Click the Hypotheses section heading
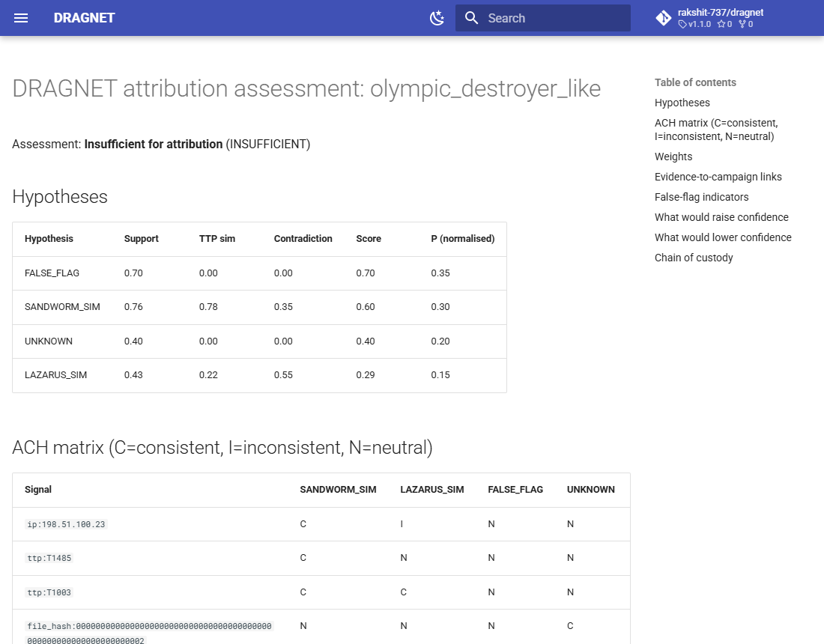This screenshot has width=824, height=644. (60, 196)
